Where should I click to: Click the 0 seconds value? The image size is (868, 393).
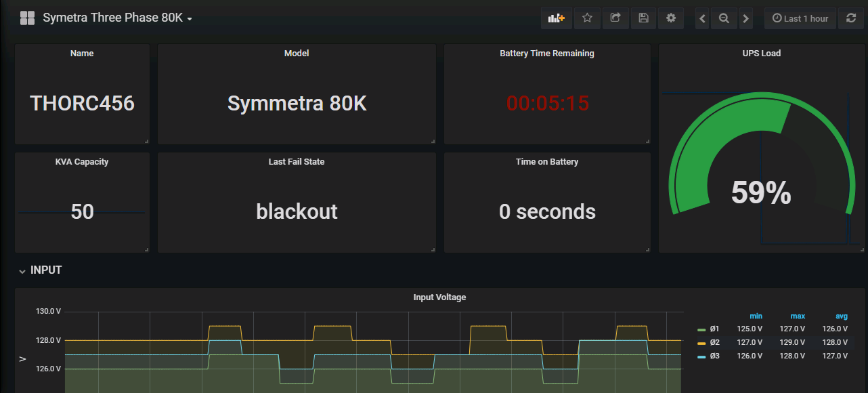pos(547,211)
